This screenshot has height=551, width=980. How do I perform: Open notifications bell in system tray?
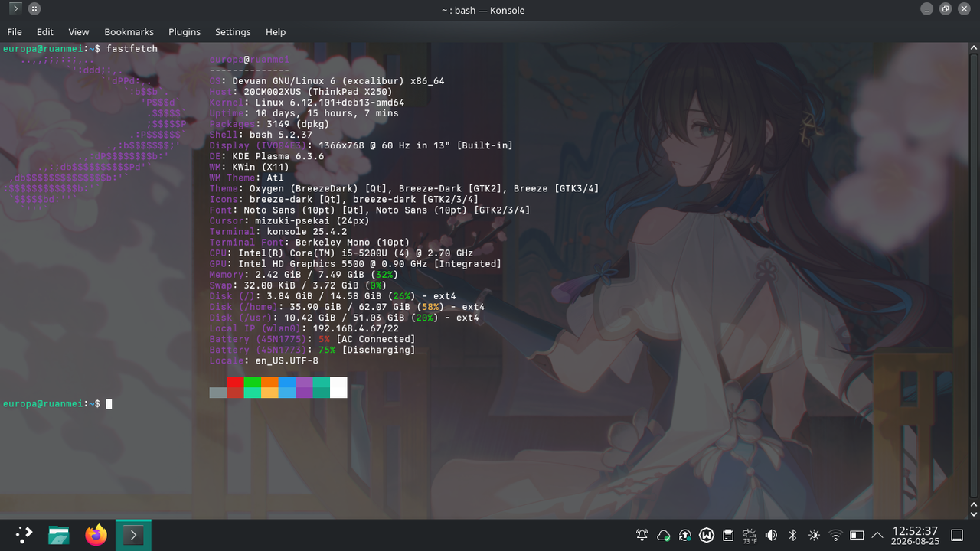pos(642,535)
